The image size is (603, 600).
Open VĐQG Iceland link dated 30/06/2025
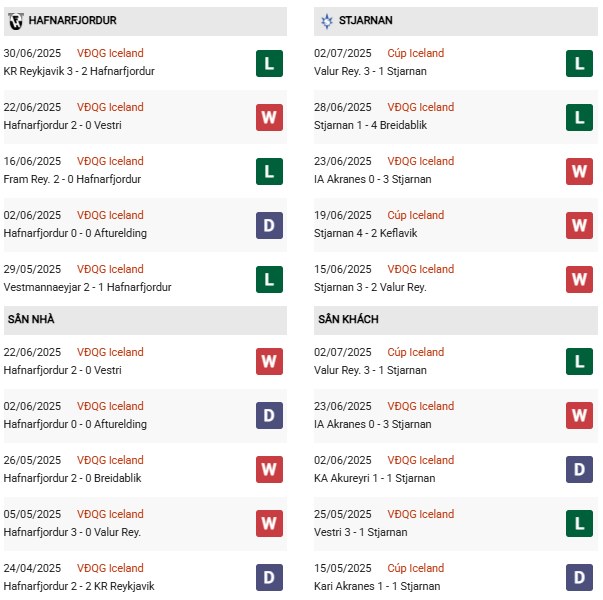point(110,53)
